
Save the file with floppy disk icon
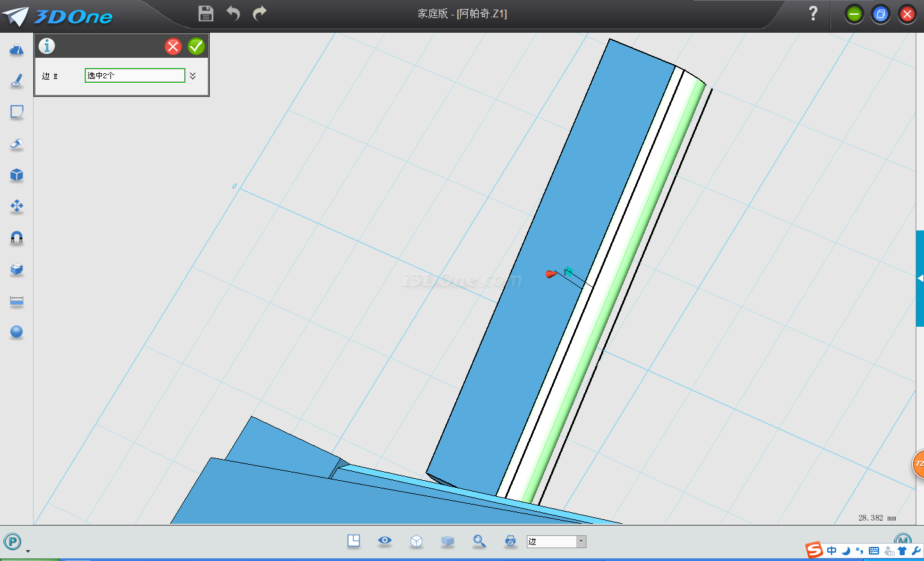[205, 13]
